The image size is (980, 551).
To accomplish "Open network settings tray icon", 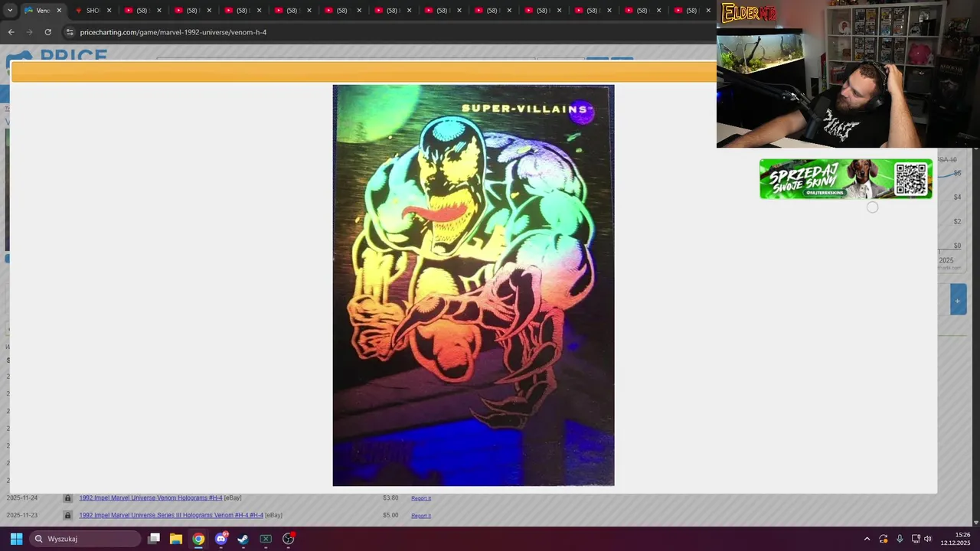I will (x=916, y=539).
